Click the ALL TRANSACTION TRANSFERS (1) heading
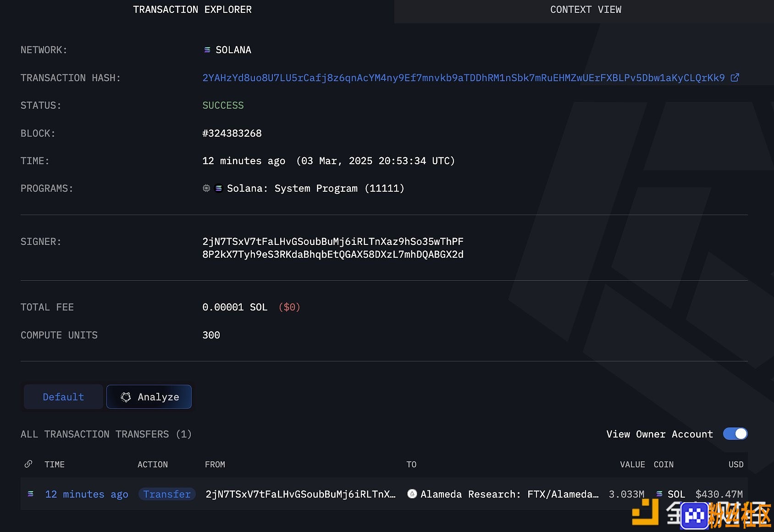 pos(106,434)
